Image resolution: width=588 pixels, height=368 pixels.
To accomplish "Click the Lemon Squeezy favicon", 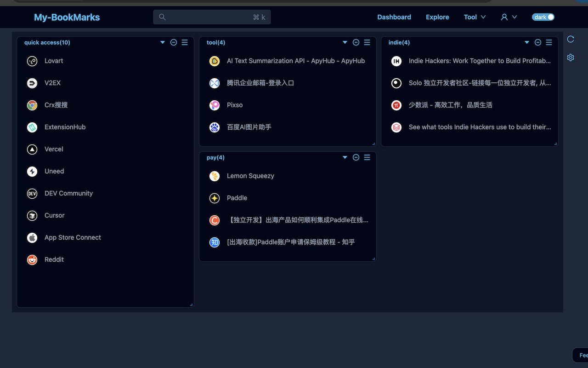I will pos(215,176).
